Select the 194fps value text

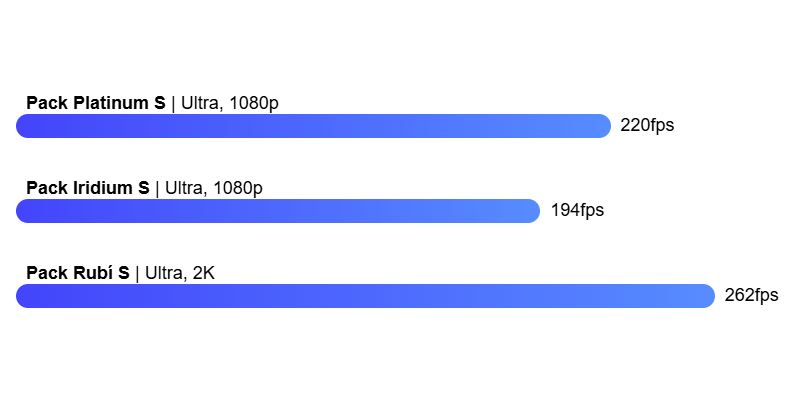click(577, 211)
